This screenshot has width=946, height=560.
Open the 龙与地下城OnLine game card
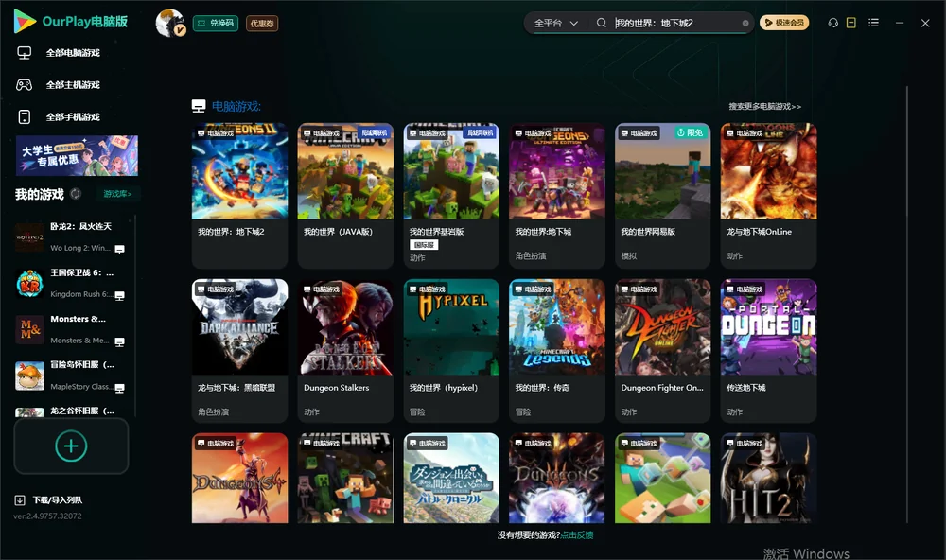pos(768,196)
